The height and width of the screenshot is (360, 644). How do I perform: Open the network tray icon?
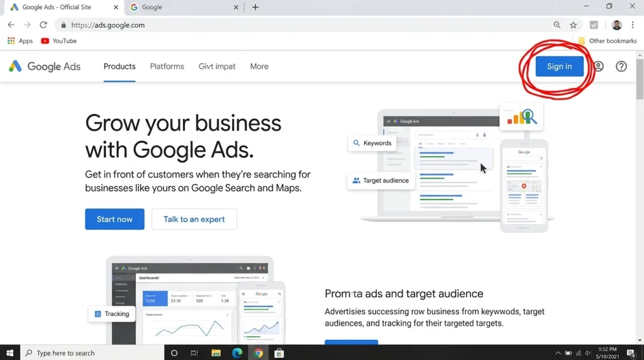click(579, 353)
